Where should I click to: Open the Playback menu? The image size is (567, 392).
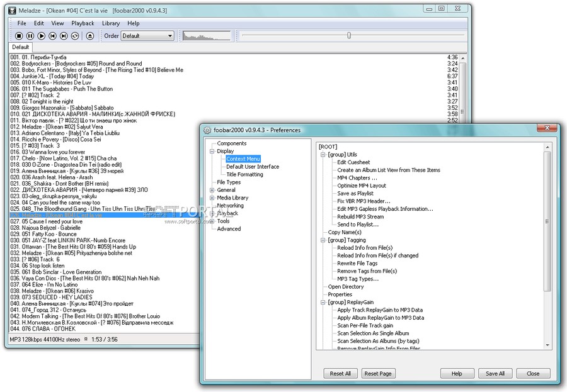tap(83, 23)
